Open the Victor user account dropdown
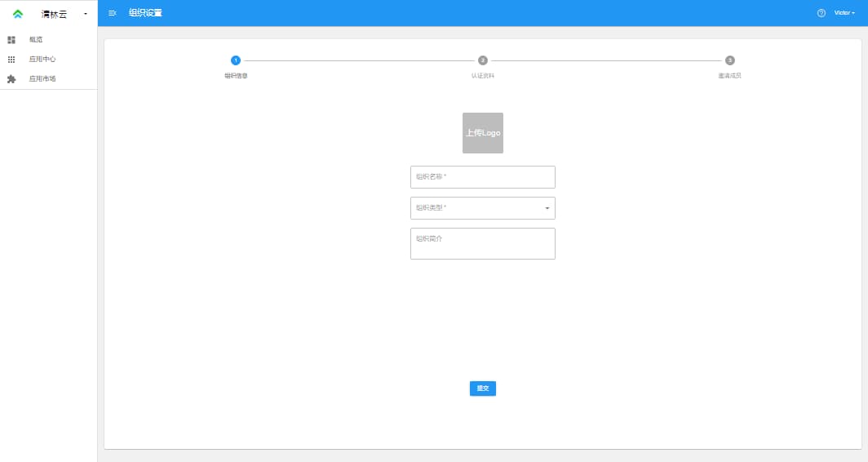868x462 pixels. (844, 13)
